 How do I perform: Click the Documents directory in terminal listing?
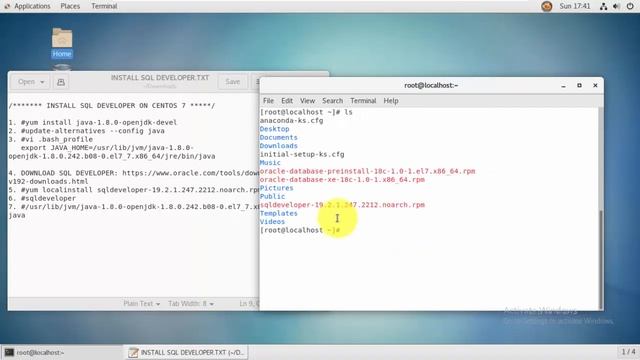coord(278,138)
